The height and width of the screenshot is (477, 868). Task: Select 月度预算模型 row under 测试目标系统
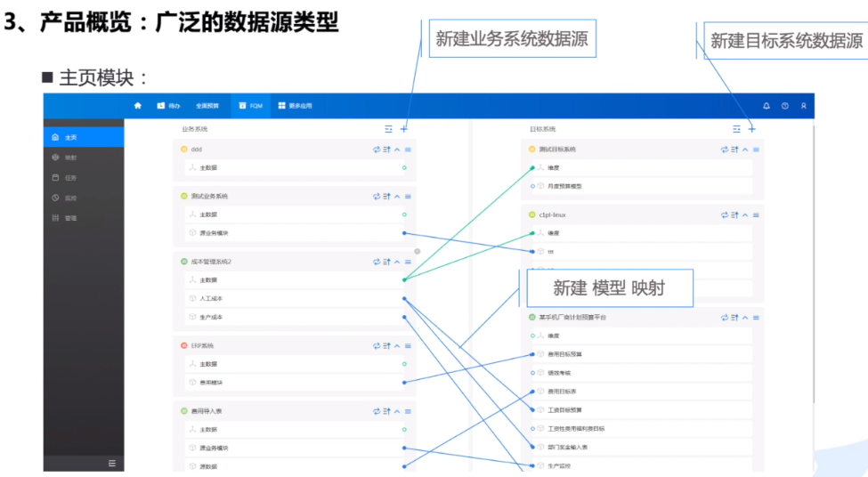coord(642,187)
